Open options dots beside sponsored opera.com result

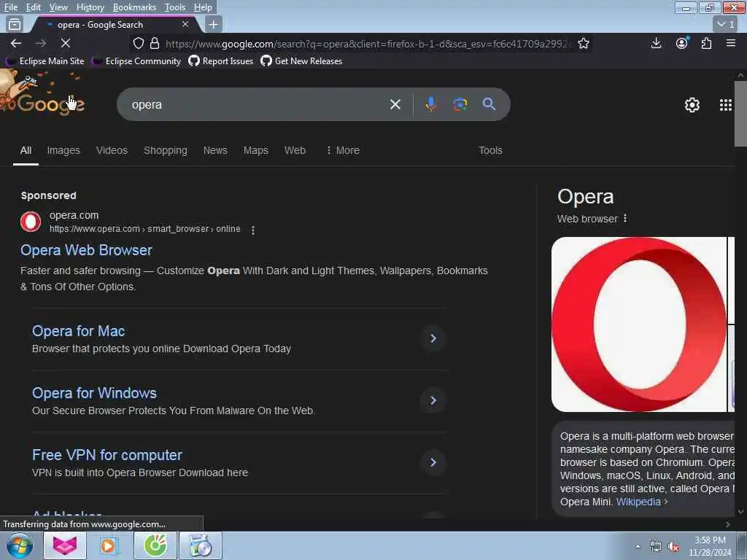point(253,230)
